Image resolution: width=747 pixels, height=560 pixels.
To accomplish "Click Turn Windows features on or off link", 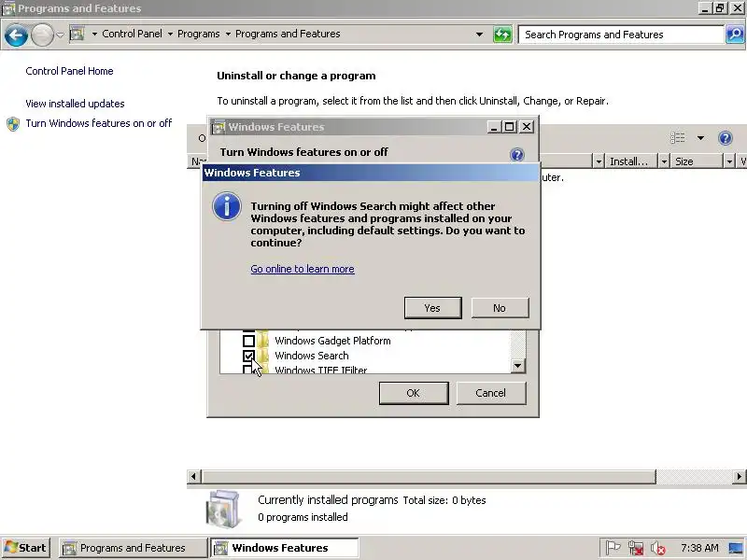I will (x=99, y=123).
